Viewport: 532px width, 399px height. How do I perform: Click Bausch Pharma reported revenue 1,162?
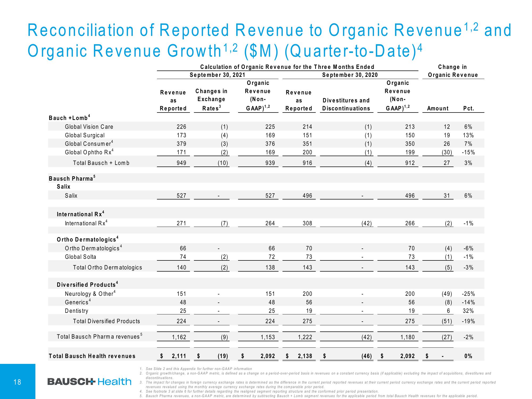(x=179, y=337)
